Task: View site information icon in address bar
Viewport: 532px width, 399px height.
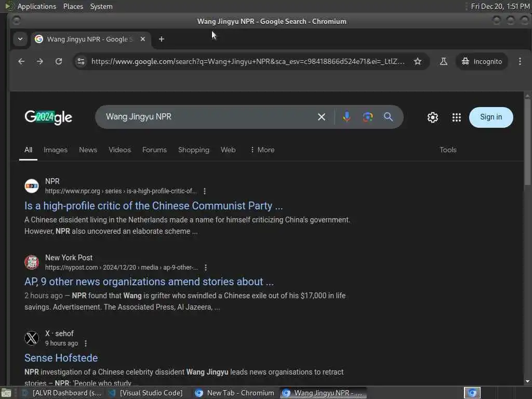Action: (81, 61)
